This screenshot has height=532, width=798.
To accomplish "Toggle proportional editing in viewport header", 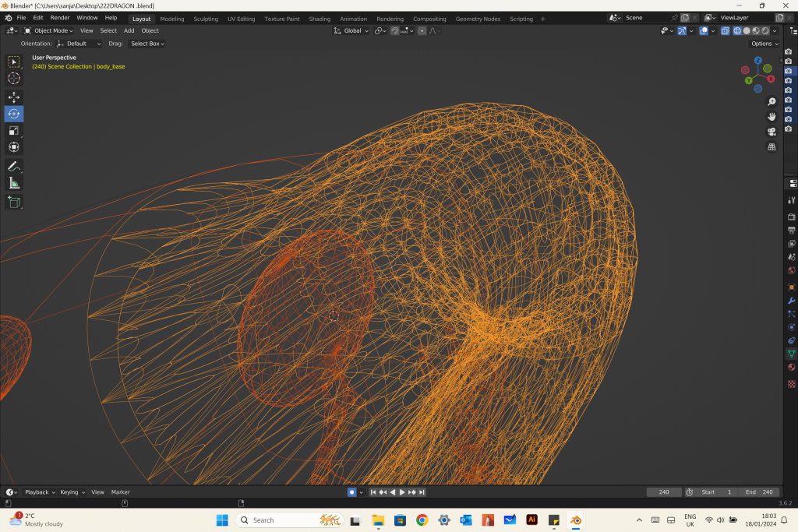I will point(422,31).
